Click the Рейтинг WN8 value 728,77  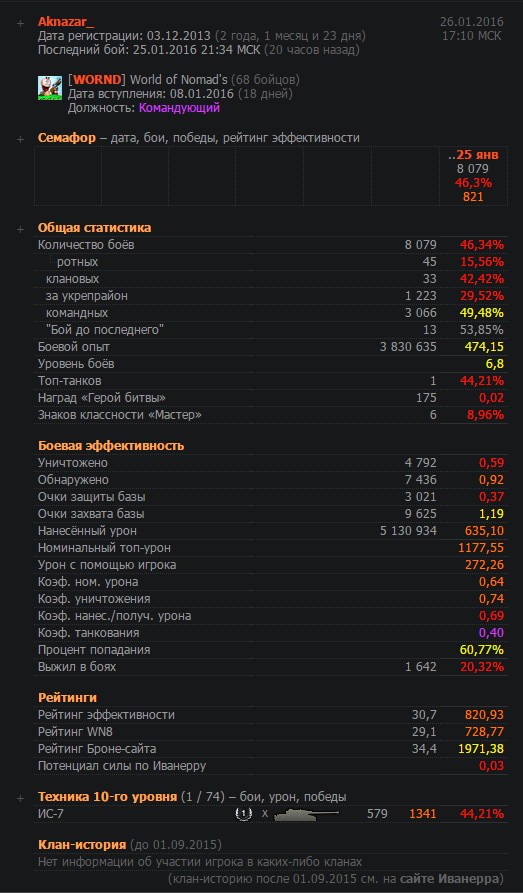[x=484, y=732]
